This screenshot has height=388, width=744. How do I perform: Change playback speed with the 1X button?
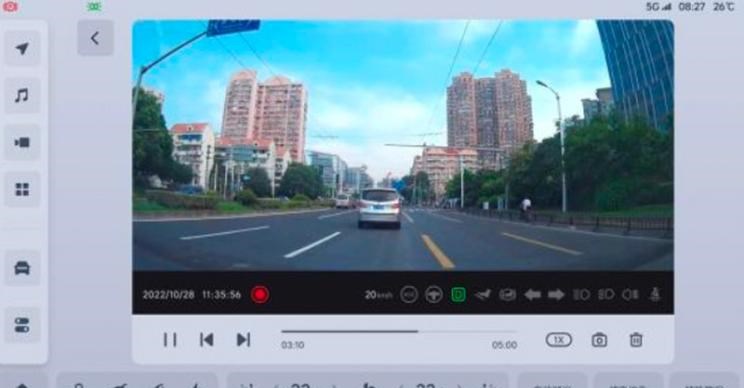[558, 340]
